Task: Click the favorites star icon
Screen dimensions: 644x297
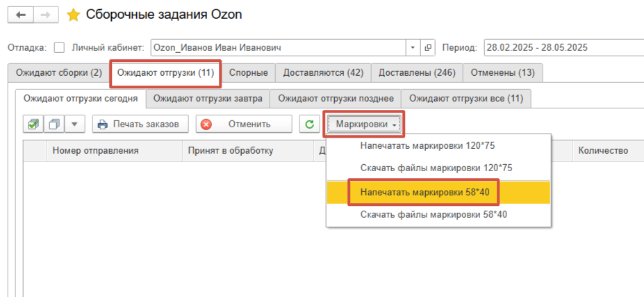Action: (72, 15)
